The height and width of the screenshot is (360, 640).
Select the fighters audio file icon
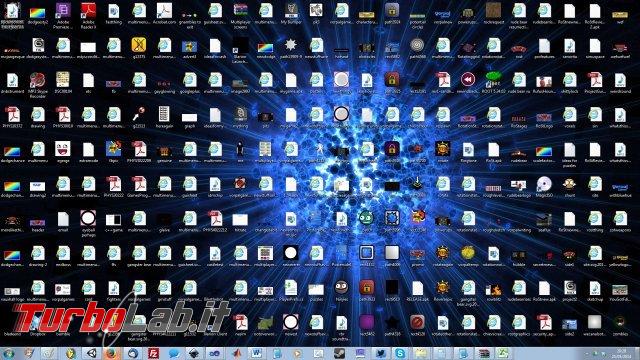click(x=113, y=288)
